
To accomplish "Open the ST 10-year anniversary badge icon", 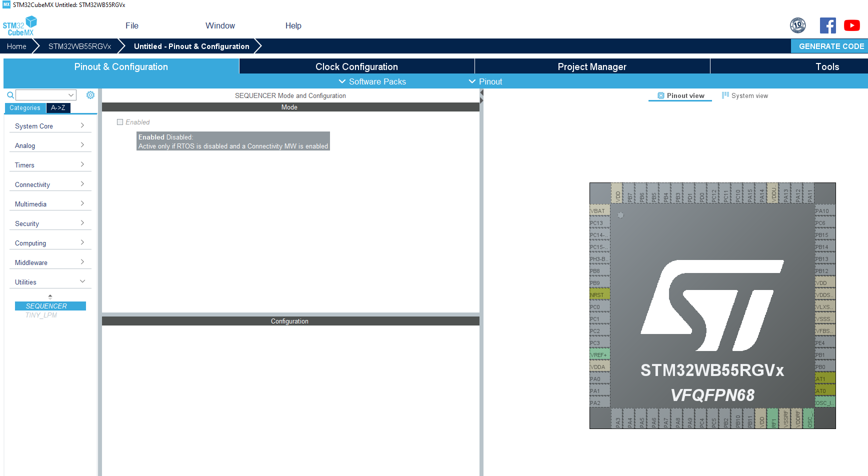I will (x=797, y=25).
